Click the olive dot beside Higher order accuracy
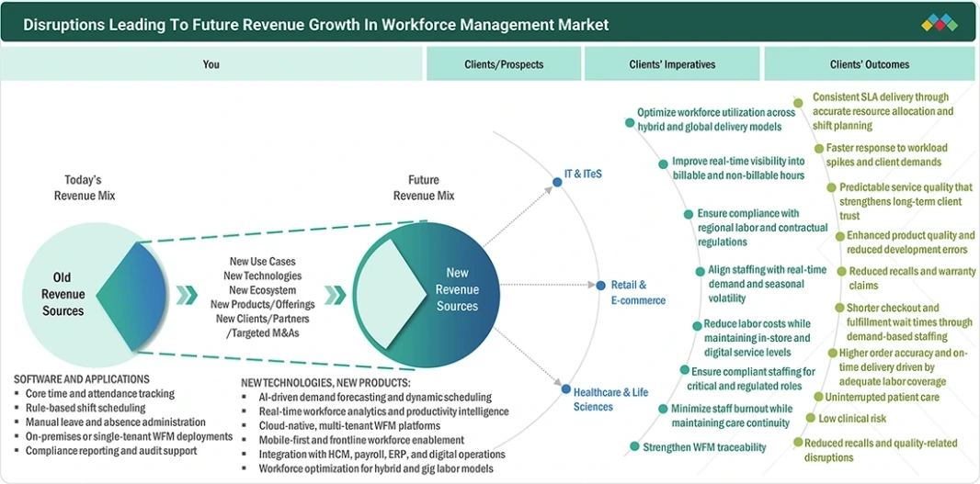This screenshot has width=980, height=484. tap(832, 353)
